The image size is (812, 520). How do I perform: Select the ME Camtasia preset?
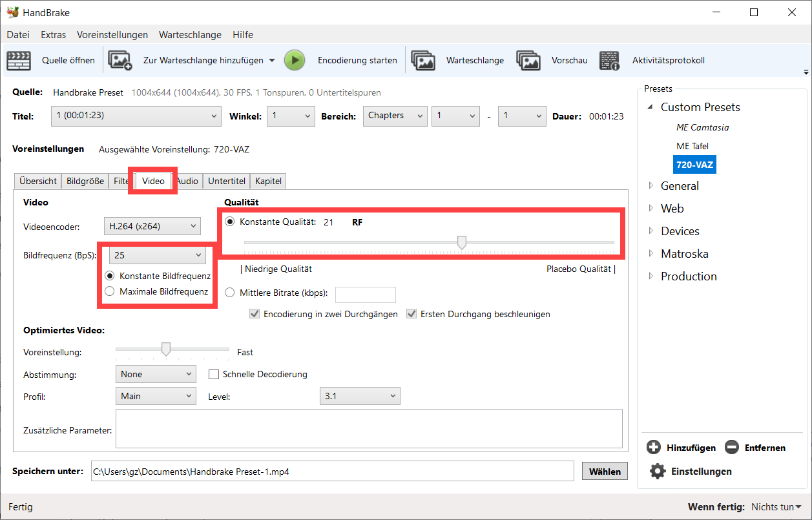[x=702, y=127]
